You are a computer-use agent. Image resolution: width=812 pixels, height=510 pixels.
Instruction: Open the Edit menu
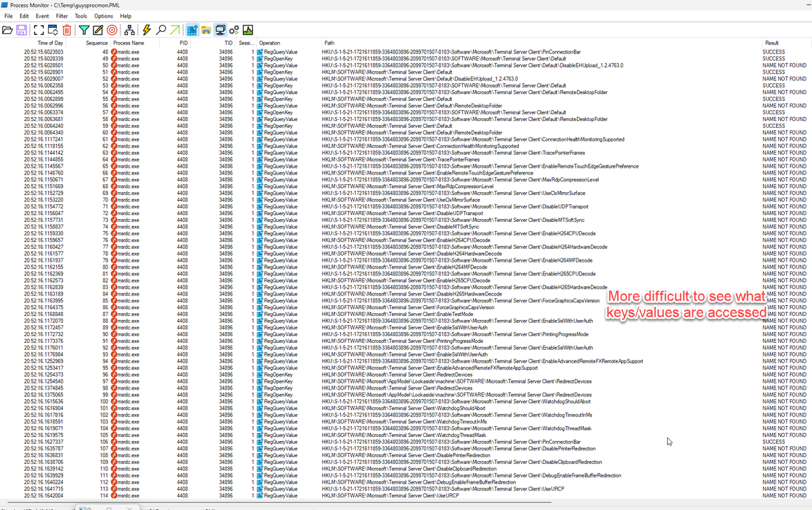(24, 16)
